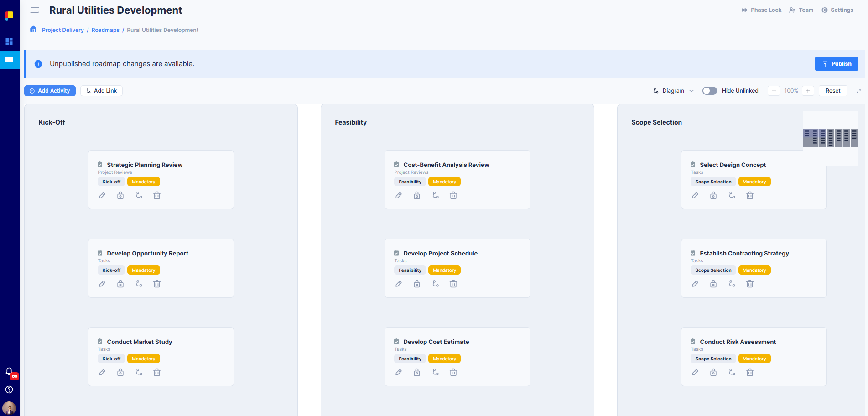
Task: Delete the Conduct Market Study activity
Action: coord(156,372)
